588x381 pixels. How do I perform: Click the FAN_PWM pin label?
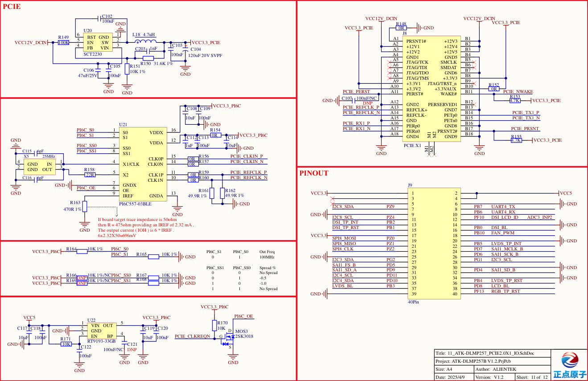click(503, 233)
